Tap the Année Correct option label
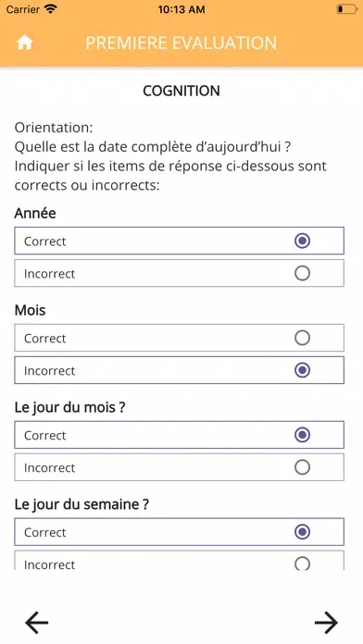This screenshot has width=363, height=644. 44,241
